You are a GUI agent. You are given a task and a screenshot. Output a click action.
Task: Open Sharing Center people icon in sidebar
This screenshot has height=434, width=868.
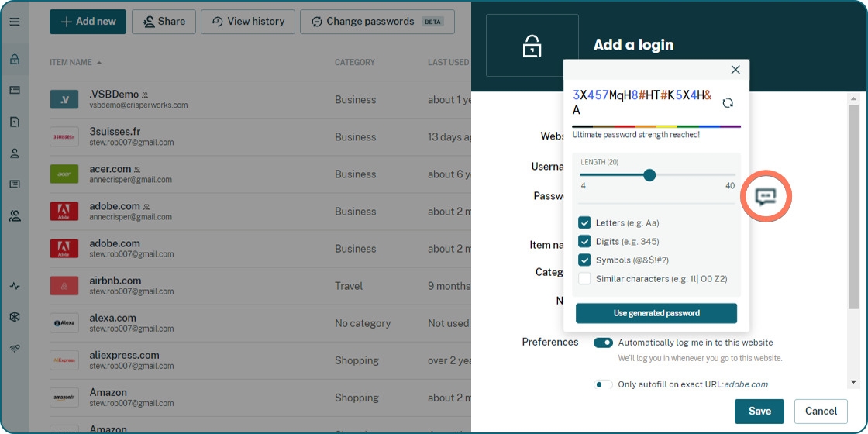point(15,216)
